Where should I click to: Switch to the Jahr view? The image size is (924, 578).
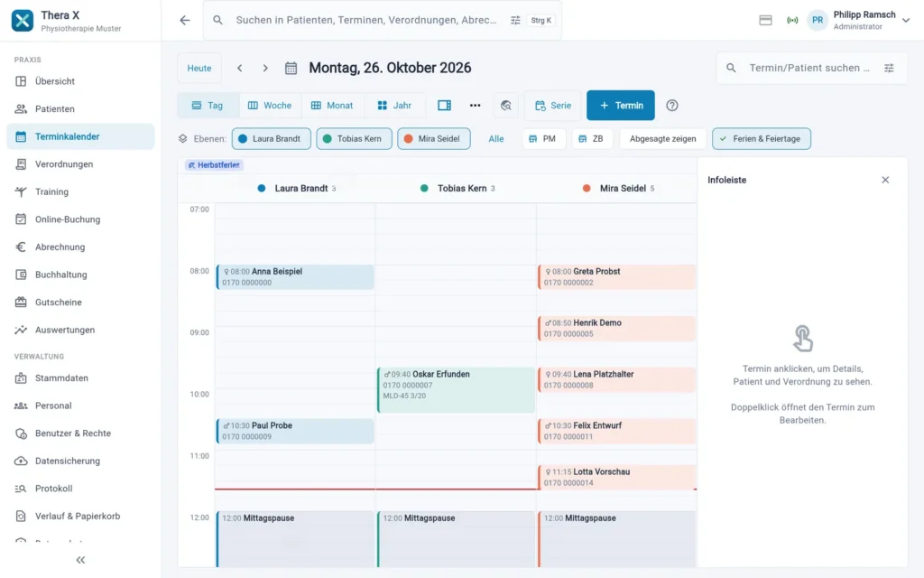pos(394,106)
